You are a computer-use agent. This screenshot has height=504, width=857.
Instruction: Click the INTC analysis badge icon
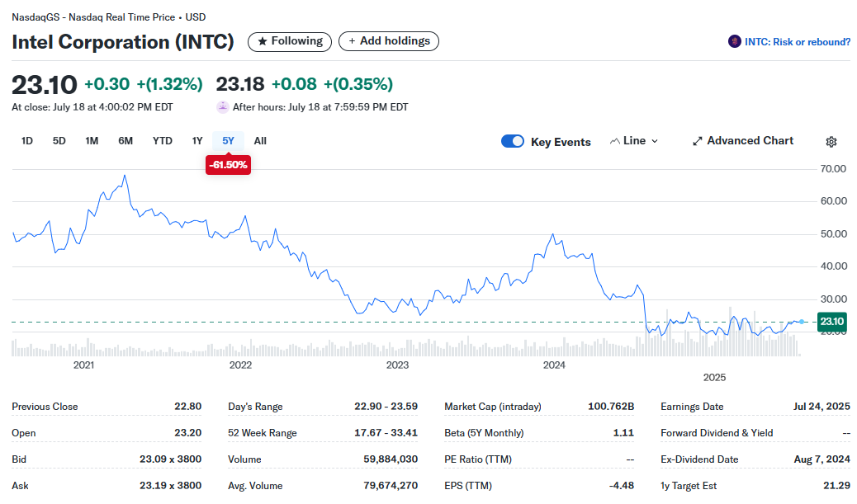tap(735, 41)
